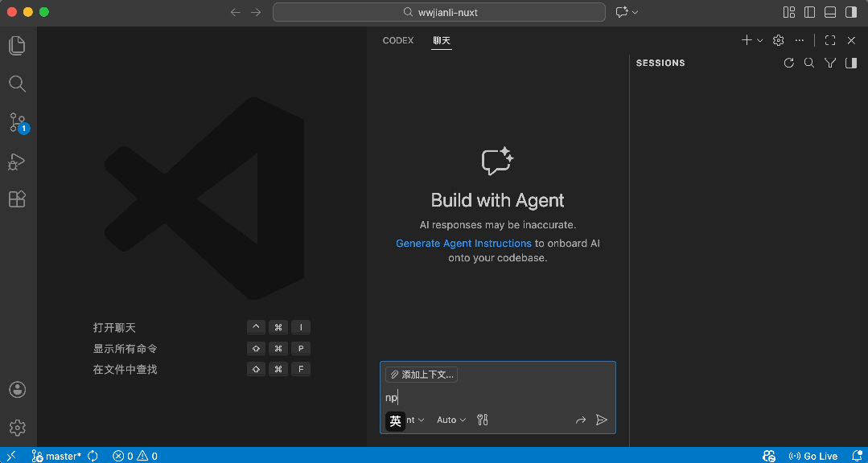This screenshot has height=463, width=868.
Task: Send the chat message with arrow icon
Action: (601, 420)
